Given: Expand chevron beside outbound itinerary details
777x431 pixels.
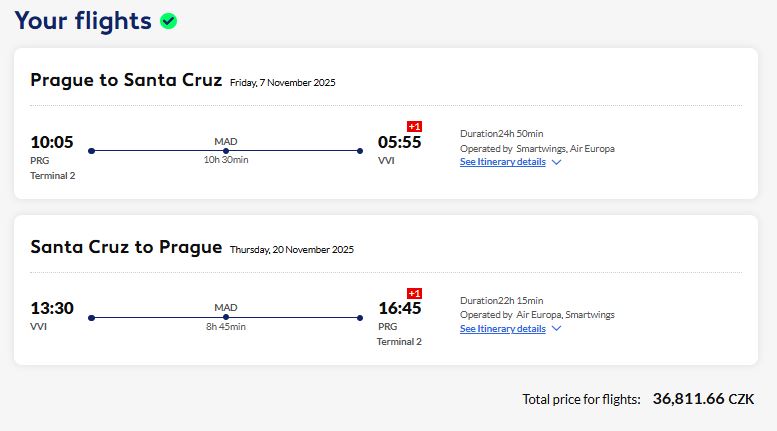Looking at the screenshot, I should point(557,162).
